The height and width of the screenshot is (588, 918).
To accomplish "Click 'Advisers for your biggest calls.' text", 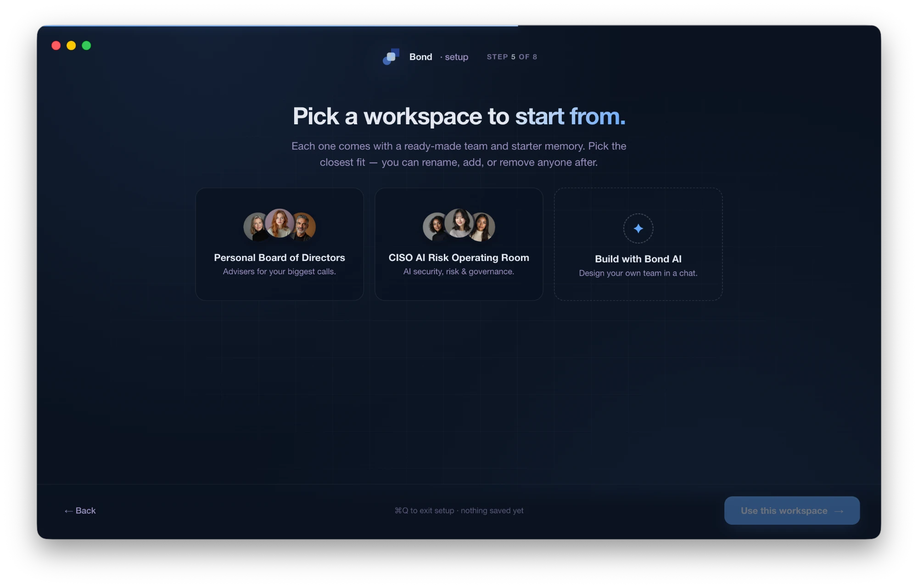I will [x=280, y=272].
